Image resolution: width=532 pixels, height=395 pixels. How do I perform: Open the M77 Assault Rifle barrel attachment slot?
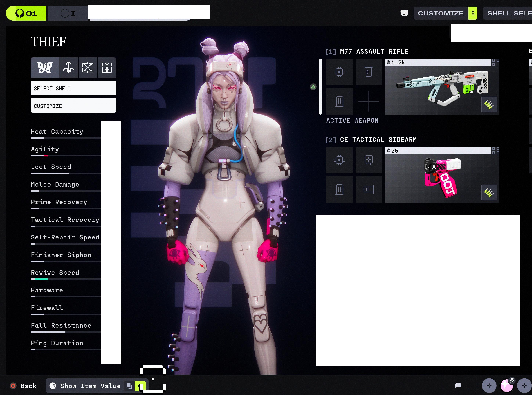[x=369, y=72]
